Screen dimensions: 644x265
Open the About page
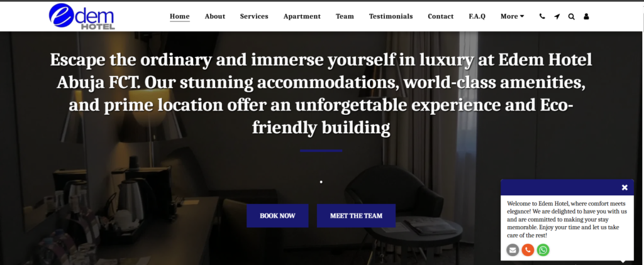215,16
